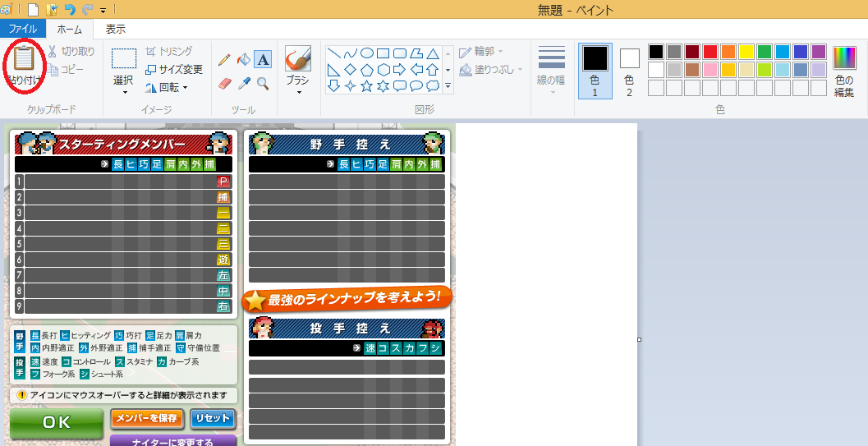Click the サイズ変更 resize button

tap(174, 70)
